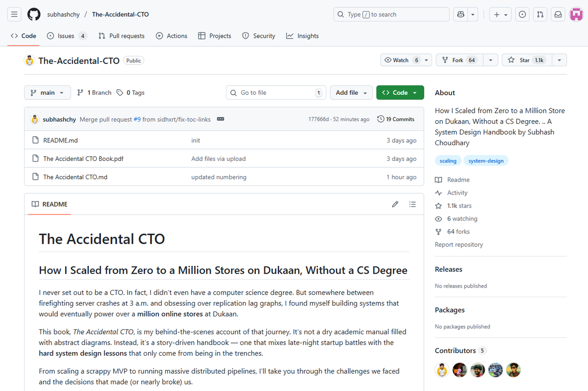Screen dimensions: 588x391
Task: Click the system-design topic tag
Action: click(x=486, y=161)
